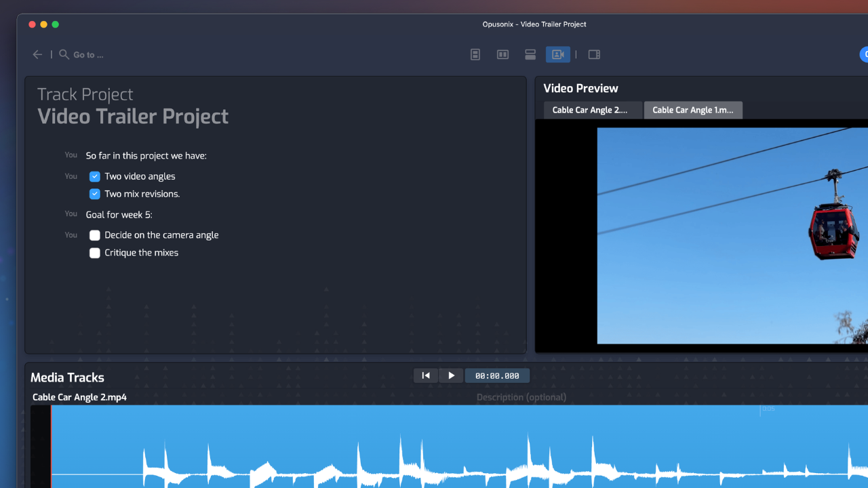Switch to Cable Car Angle 1 tab
Viewport: 868px width, 488px height.
[x=692, y=110]
